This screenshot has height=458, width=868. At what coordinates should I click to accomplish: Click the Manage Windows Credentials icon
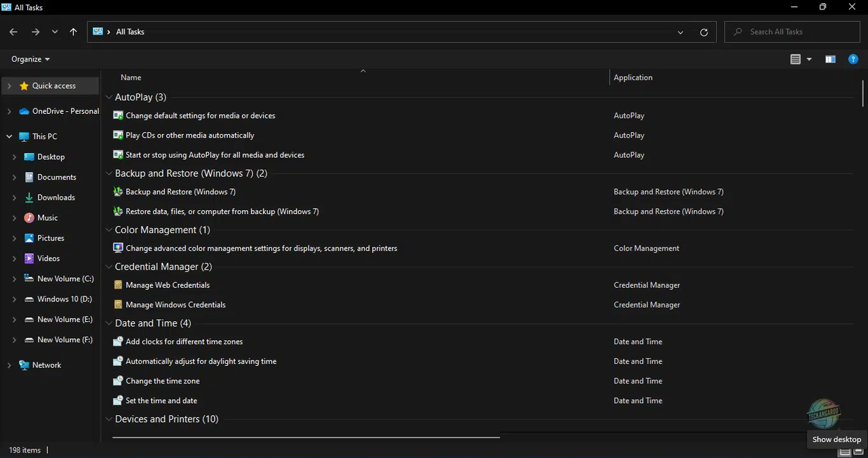118,305
